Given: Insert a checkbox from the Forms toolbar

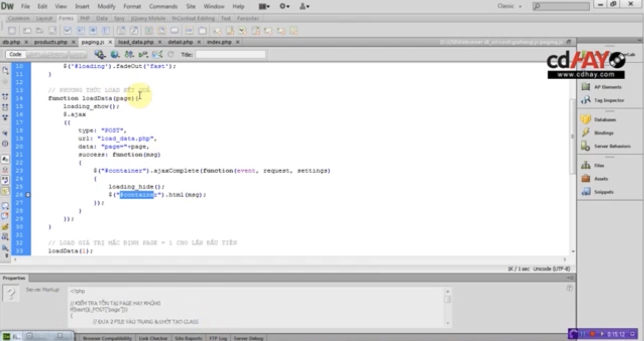Looking at the screenshot, I should click(67, 30).
